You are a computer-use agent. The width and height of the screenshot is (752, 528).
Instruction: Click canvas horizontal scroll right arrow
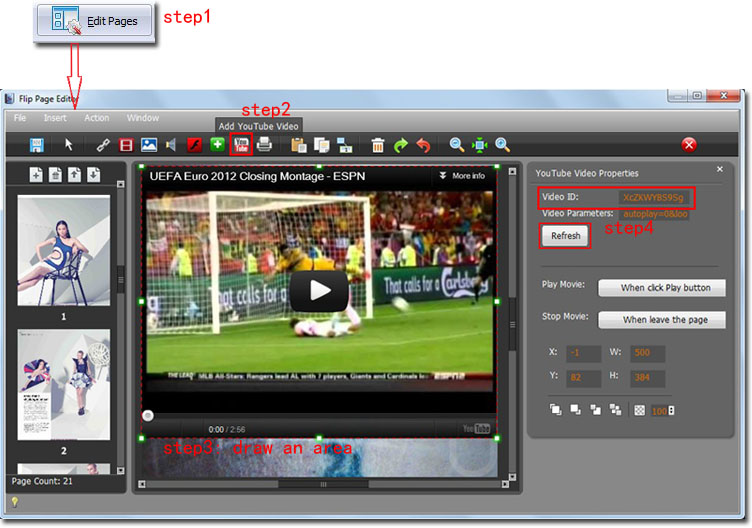(505, 484)
